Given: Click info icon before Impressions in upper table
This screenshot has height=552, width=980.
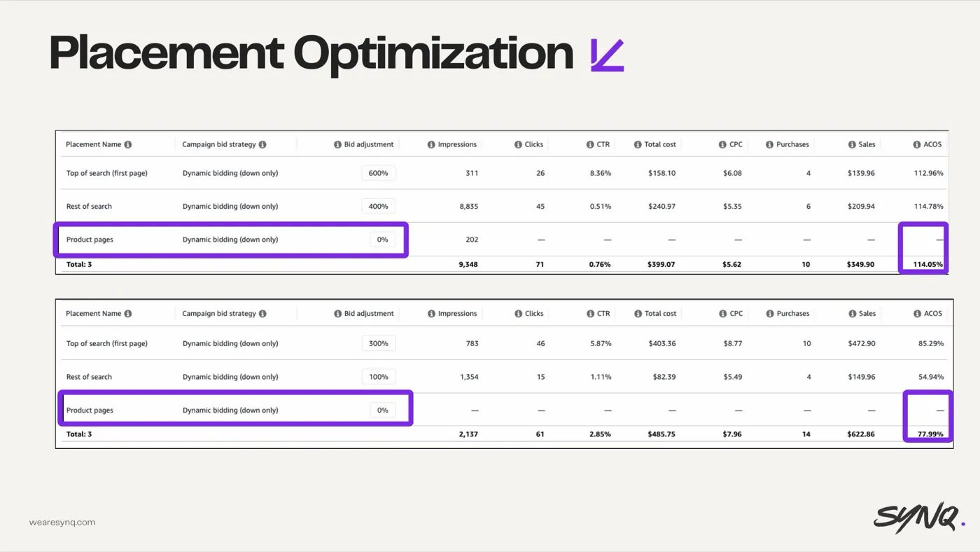Looking at the screenshot, I should [431, 144].
